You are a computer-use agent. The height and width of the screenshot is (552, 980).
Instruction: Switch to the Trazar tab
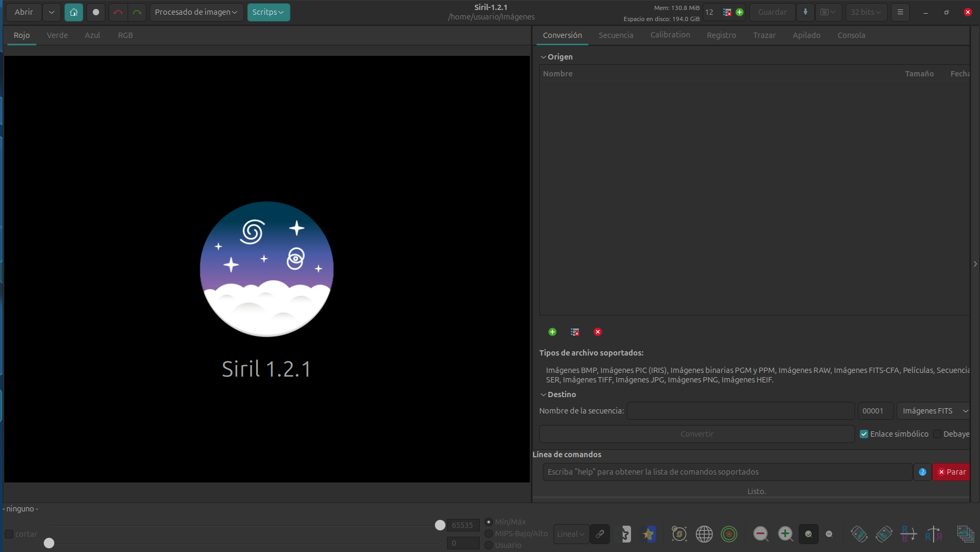[x=764, y=35]
